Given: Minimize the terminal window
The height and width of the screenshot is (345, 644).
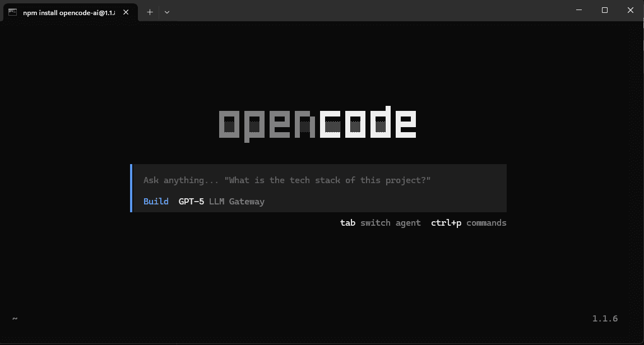Looking at the screenshot, I should click(578, 10).
